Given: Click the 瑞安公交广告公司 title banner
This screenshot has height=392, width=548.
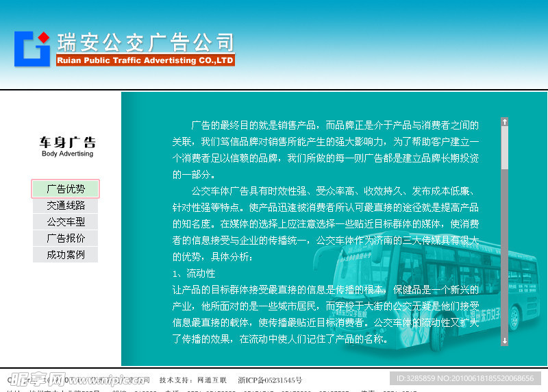Looking at the screenshot, I should (x=146, y=42).
